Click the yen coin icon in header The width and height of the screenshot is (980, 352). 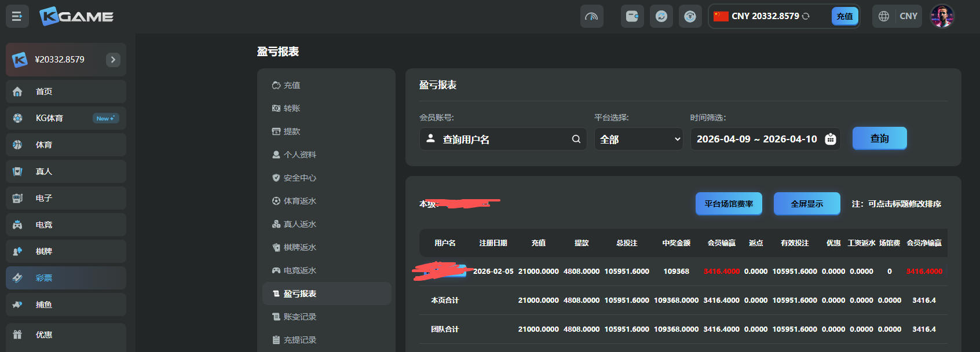(x=690, y=16)
